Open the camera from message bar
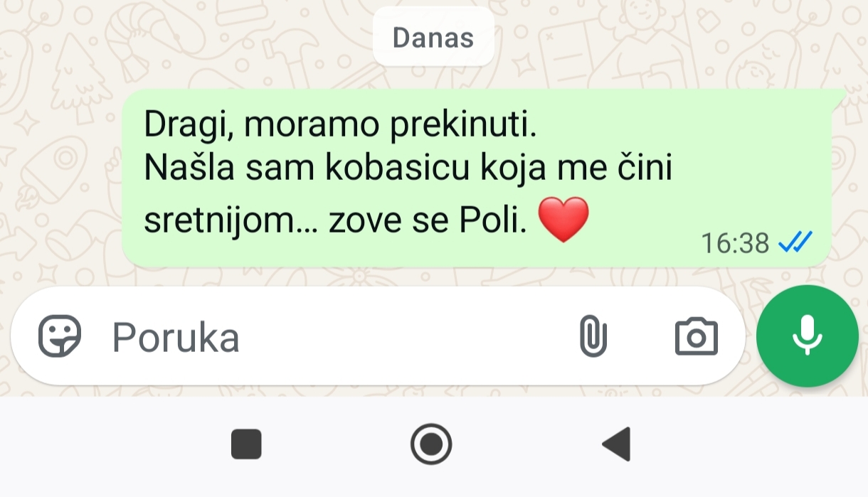This screenshot has width=868, height=497. (697, 337)
